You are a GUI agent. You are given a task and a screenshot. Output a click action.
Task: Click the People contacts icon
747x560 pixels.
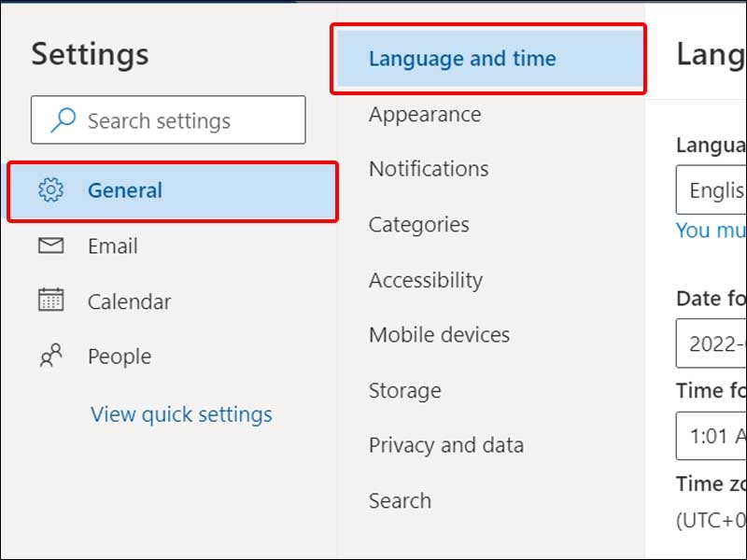click(x=51, y=356)
